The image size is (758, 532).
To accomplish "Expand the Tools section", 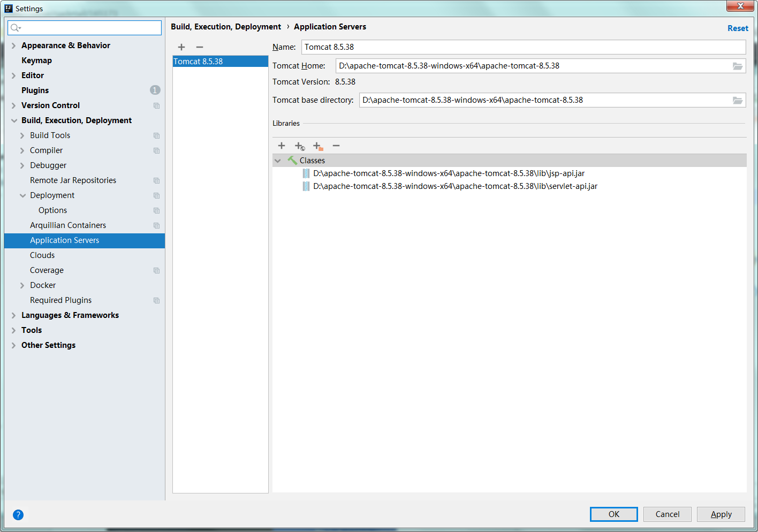I will tap(14, 330).
